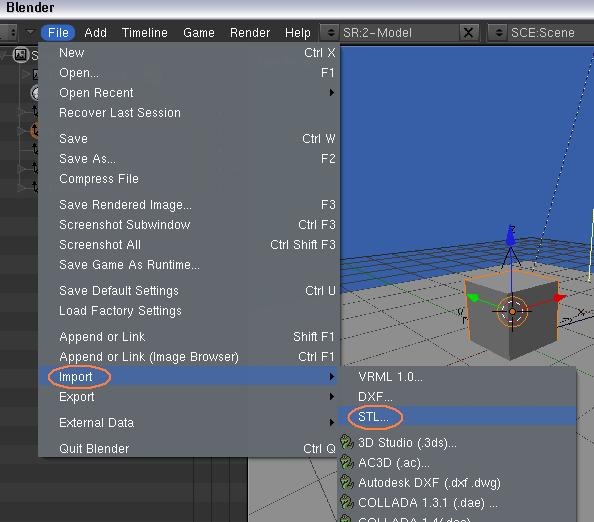Select Quit Blender
594x522 pixels.
[x=189, y=449]
